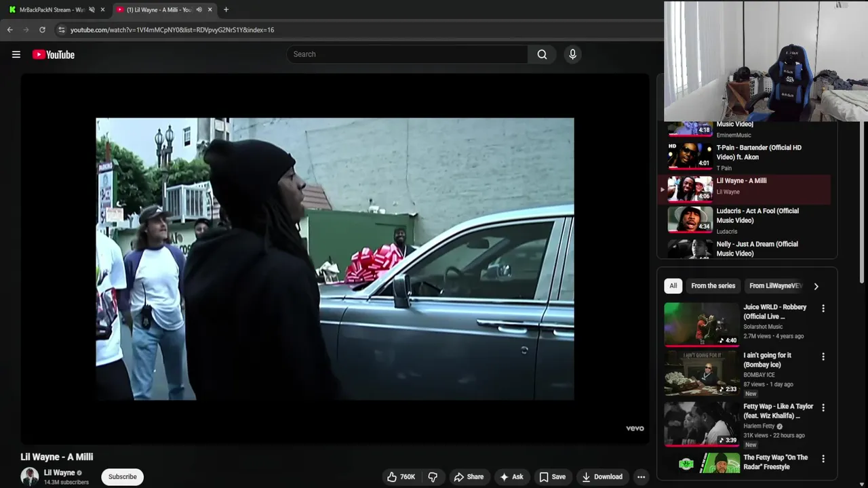Switch to the MrBackPackN Stream tab
The height and width of the screenshot is (488, 868).
tap(51, 9)
